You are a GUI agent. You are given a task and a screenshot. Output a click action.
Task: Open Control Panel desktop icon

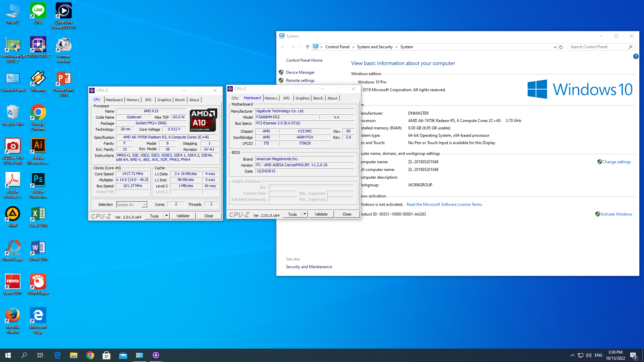[13, 81]
